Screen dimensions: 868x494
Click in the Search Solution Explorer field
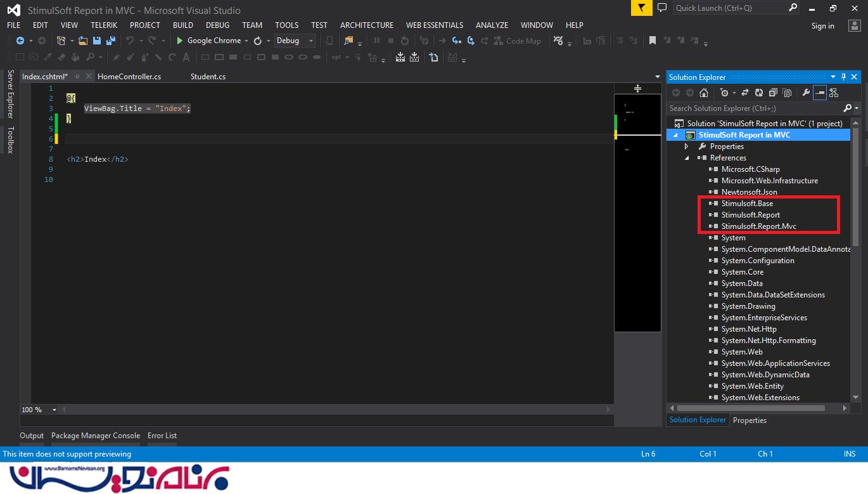click(754, 108)
